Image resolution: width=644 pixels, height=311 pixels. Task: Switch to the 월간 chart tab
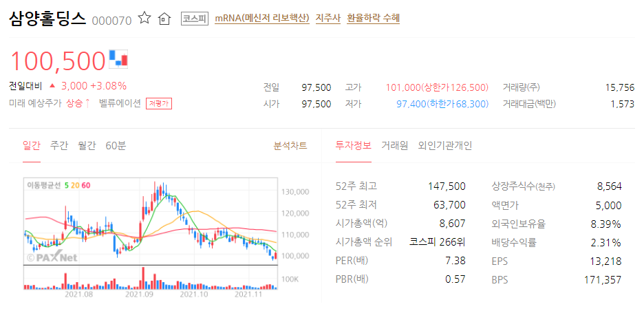(x=87, y=145)
